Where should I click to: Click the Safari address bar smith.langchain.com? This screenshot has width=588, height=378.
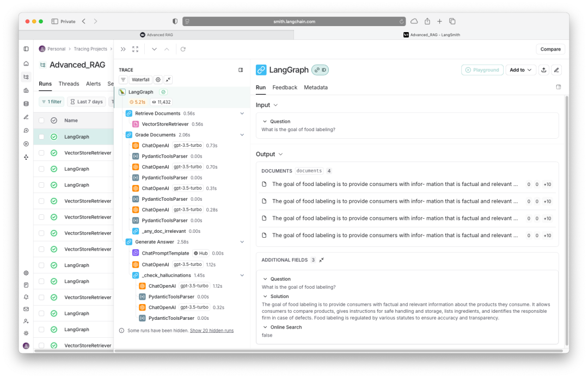(294, 21)
